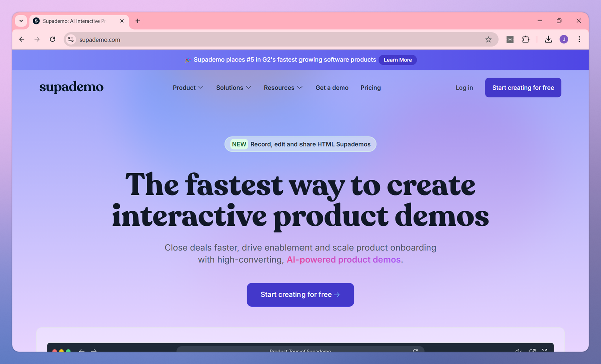Open the tab search dropdown arrow
601x364 pixels.
21,21
